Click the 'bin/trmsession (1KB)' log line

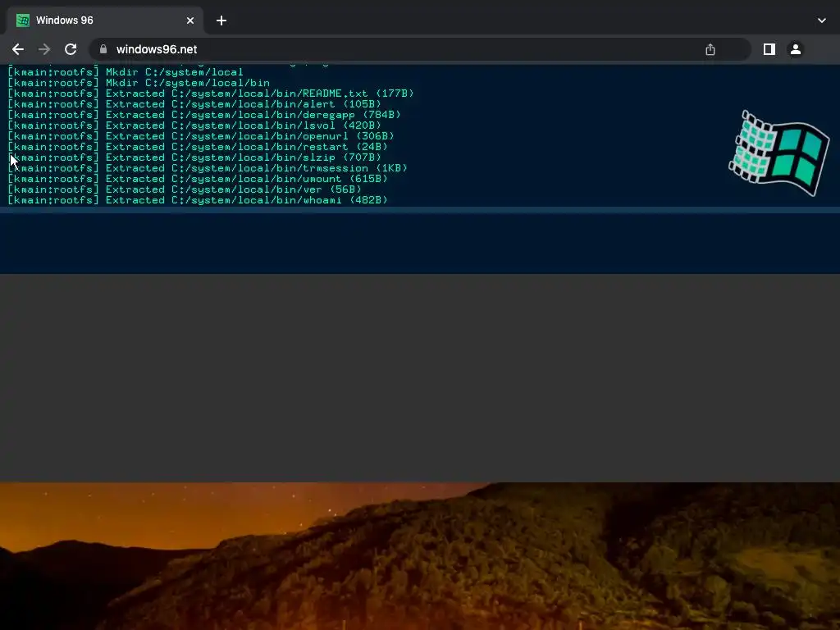208,168
